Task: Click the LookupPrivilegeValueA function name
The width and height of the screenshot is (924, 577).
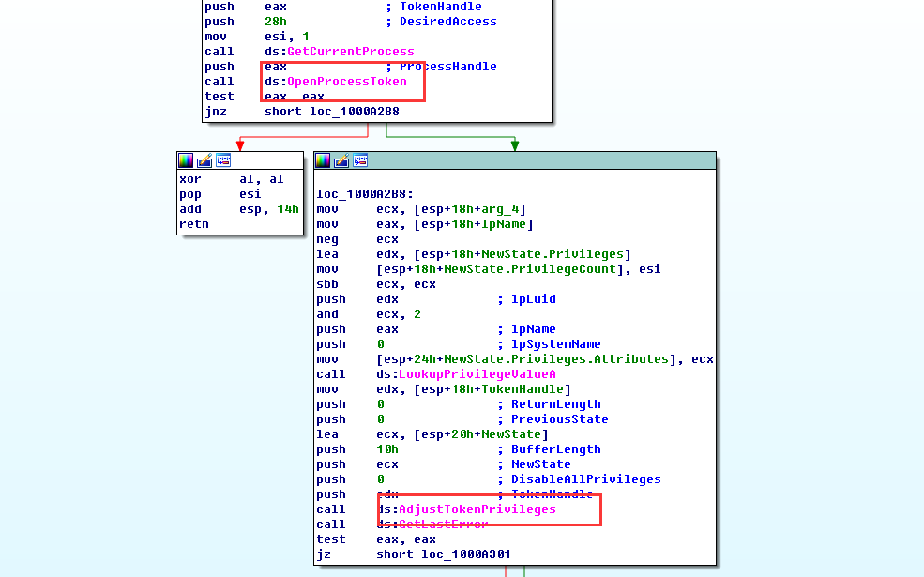Action: [x=477, y=374]
